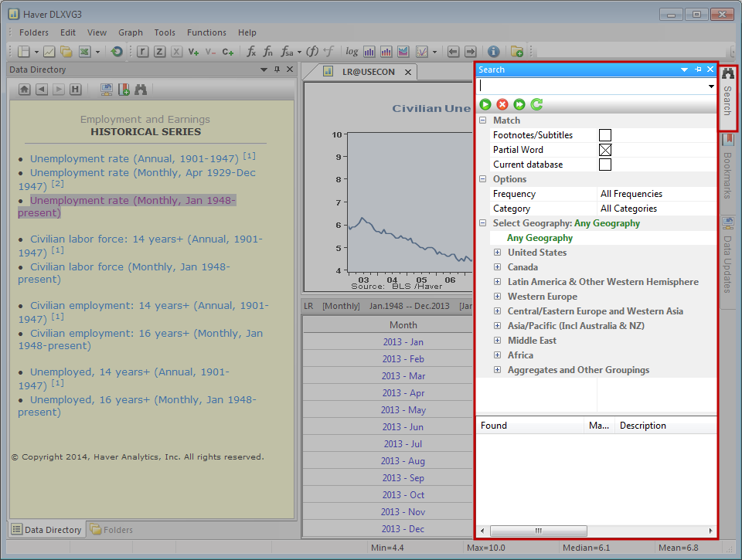Close the LR@USECON tab
The height and width of the screenshot is (560, 742).
click(x=408, y=72)
